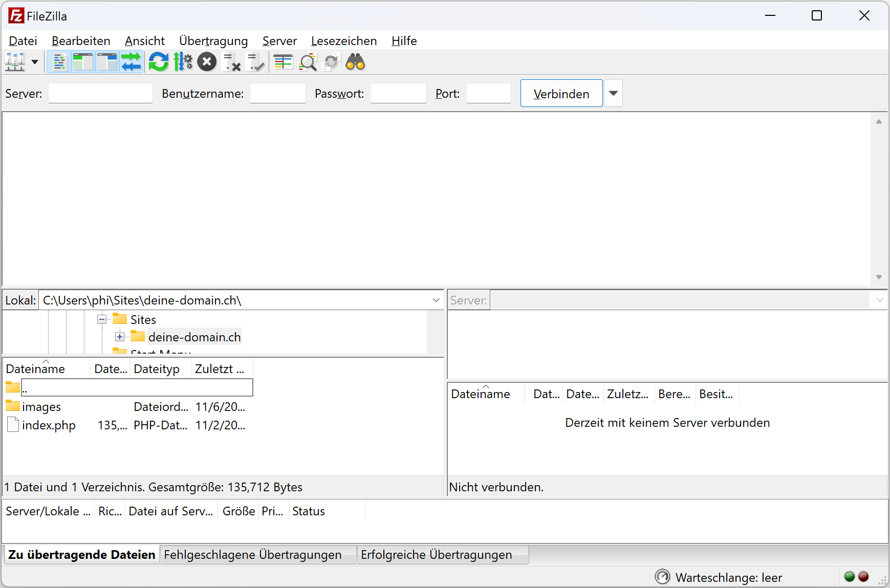The height and width of the screenshot is (588, 890).
Task: Open the Übertragung menu
Action: 213,41
